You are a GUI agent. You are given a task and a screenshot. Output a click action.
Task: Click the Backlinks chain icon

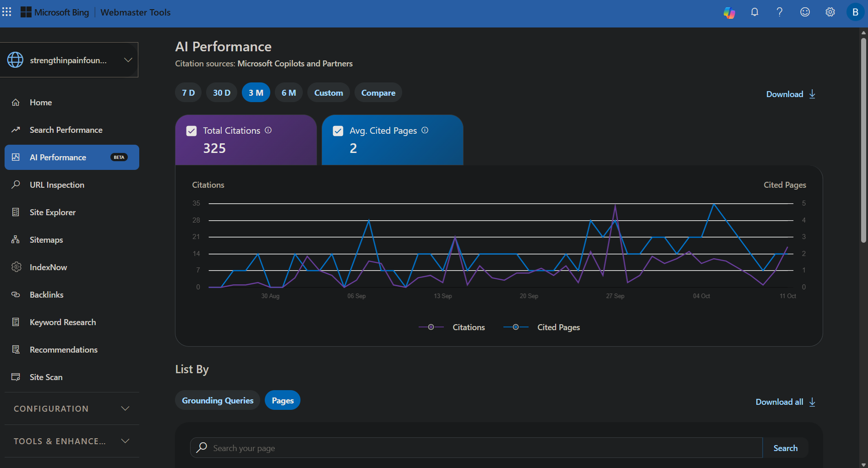(16, 295)
